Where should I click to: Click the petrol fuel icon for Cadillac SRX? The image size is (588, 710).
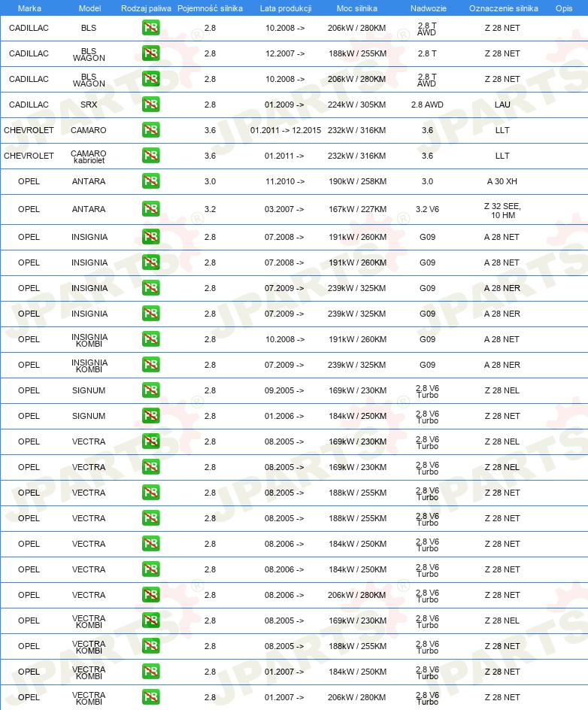(150, 105)
